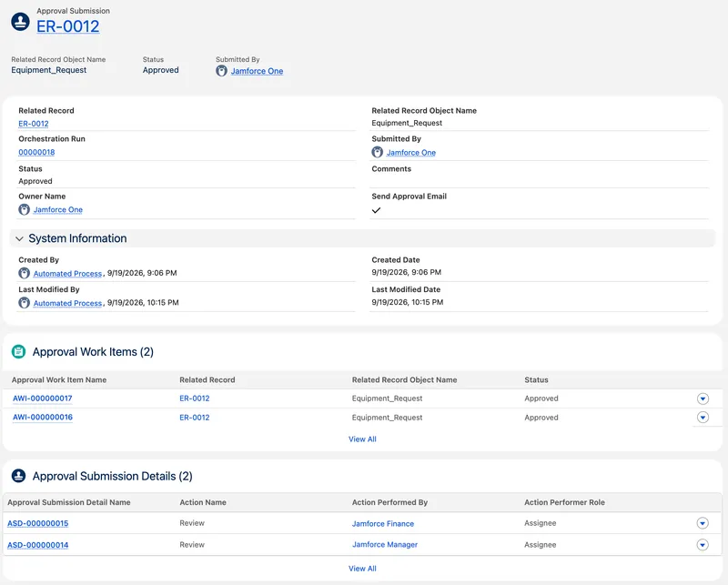Click the Approval Submission Details section icon
Viewport: 728px width, 585px height.
click(18, 476)
